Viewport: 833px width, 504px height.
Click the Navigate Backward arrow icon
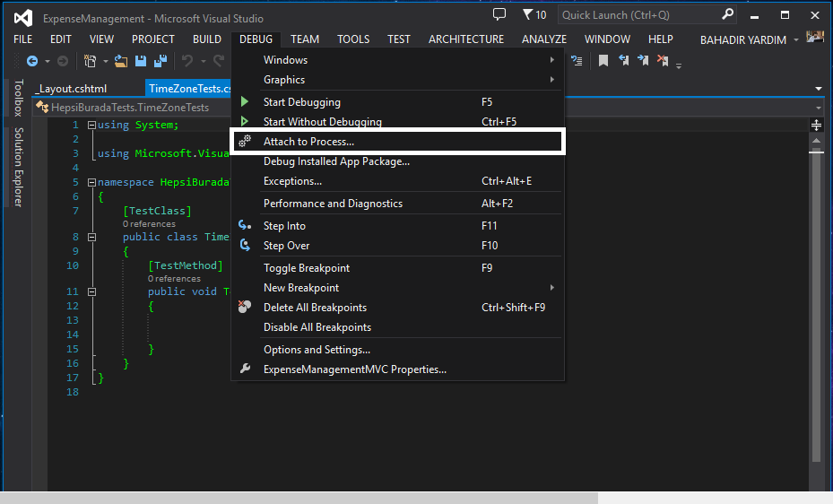[32, 61]
